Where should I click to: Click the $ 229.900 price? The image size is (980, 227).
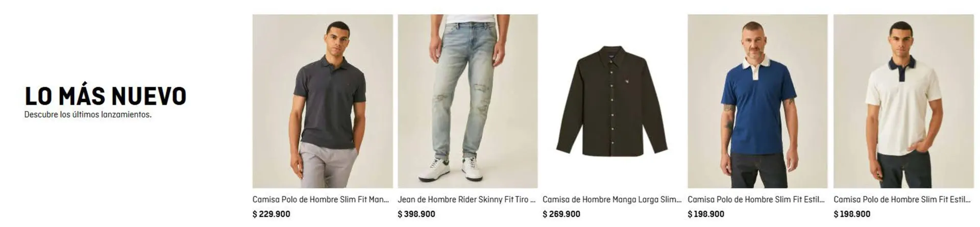(x=271, y=214)
